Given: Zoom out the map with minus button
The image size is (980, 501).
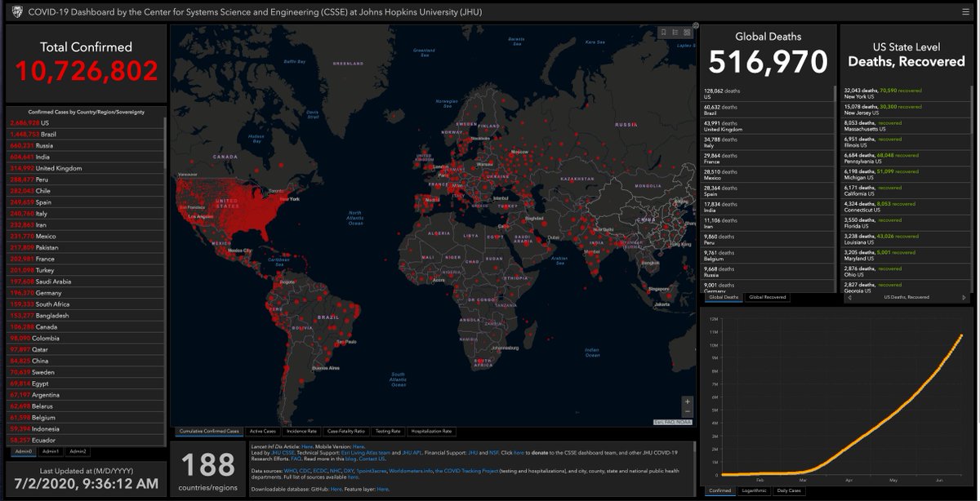Looking at the screenshot, I should 688,412.
